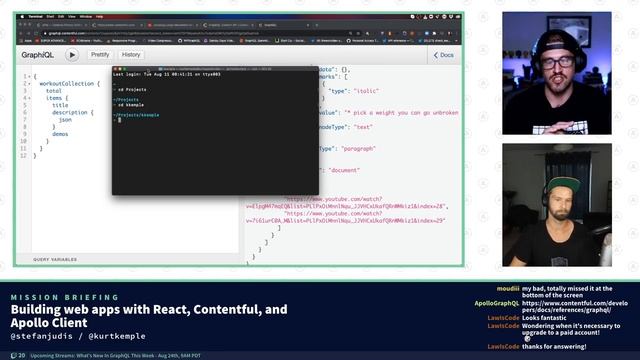Viewport: 640px width, 360px height.
Task: Click the first YouTube URL ending index=28
Action: [347, 203]
